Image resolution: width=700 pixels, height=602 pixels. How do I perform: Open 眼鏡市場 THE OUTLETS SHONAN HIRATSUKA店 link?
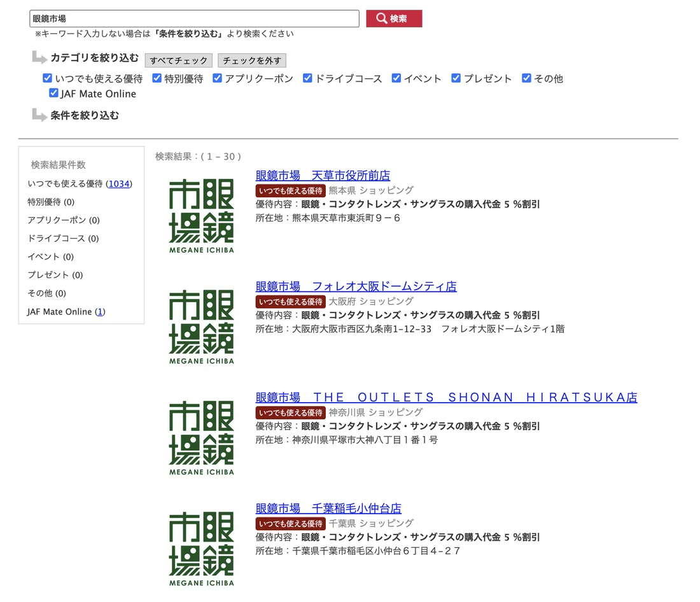pos(447,397)
